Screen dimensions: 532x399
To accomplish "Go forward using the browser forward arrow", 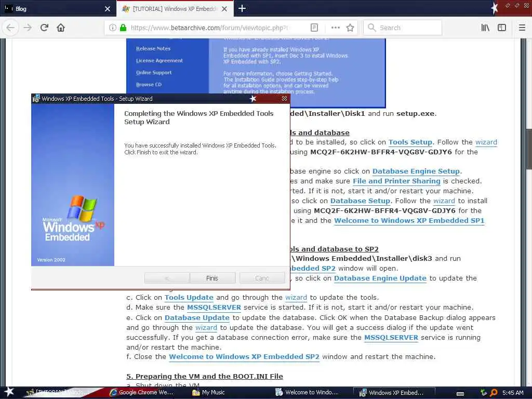I will click(x=28, y=28).
